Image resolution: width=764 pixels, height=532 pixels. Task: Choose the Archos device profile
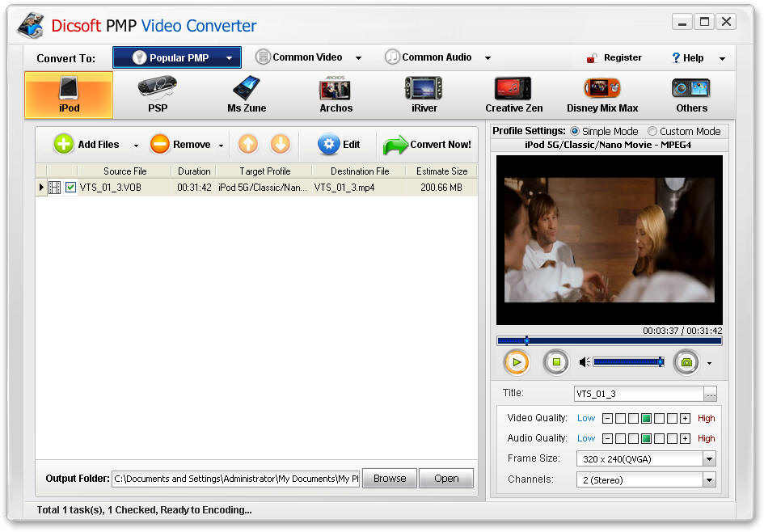coord(336,95)
